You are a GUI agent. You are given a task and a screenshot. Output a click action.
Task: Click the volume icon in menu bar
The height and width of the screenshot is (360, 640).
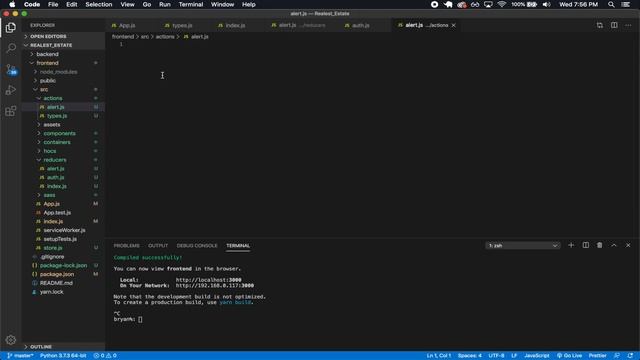pyautogui.click(x=547, y=4)
